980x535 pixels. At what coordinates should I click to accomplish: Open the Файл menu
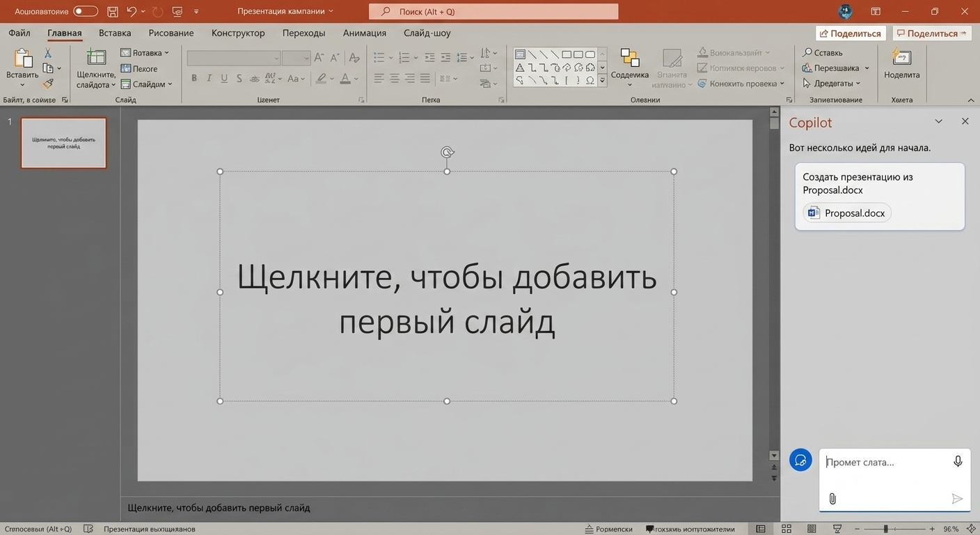click(x=19, y=33)
